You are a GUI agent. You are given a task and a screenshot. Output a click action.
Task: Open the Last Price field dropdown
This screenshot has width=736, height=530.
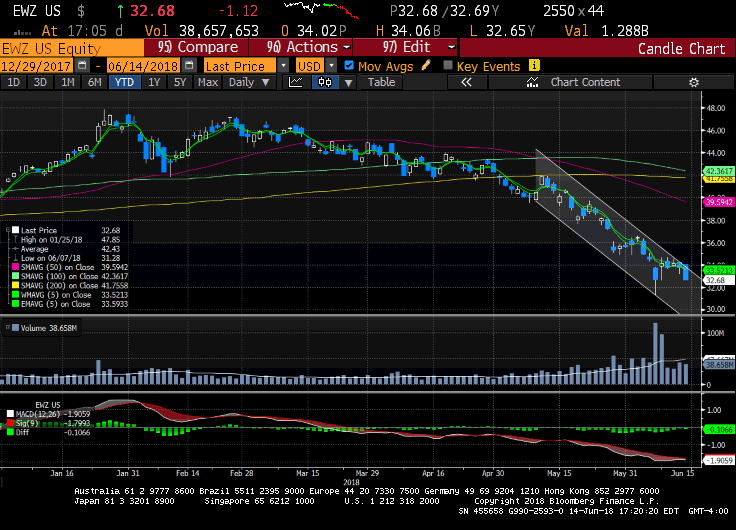pyautogui.click(x=285, y=65)
